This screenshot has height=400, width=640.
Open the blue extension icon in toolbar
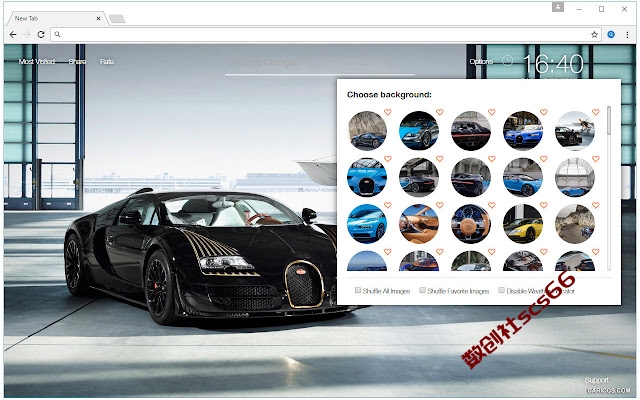tap(611, 35)
